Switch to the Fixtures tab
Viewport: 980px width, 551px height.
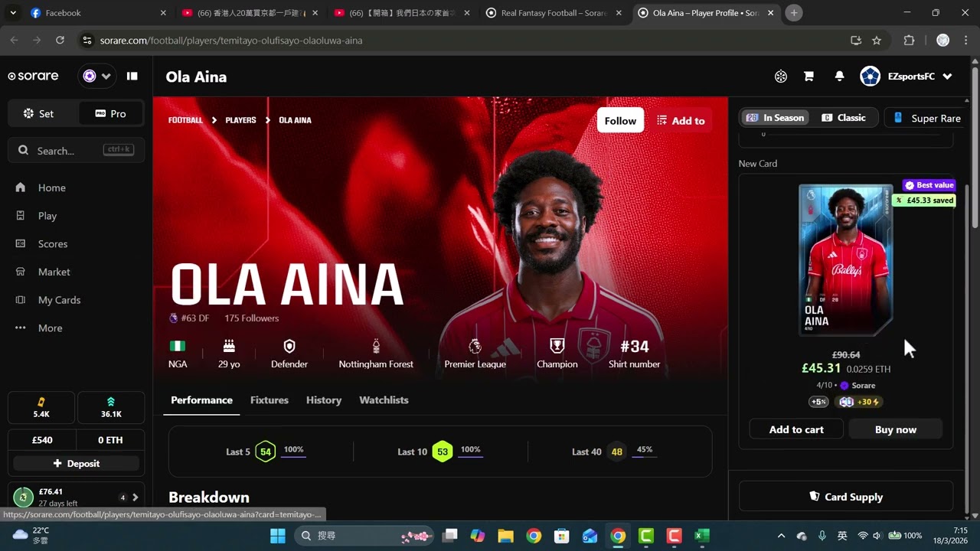click(x=269, y=400)
